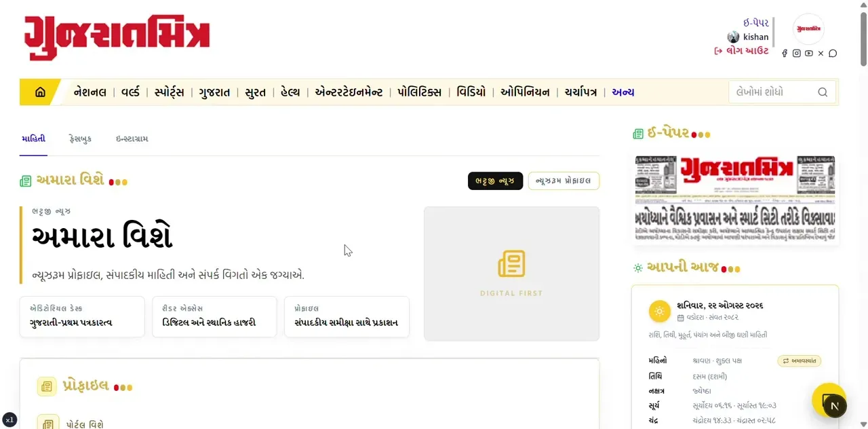Go to the home icon in navbar

pyautogui.click(x=40, y=92)
